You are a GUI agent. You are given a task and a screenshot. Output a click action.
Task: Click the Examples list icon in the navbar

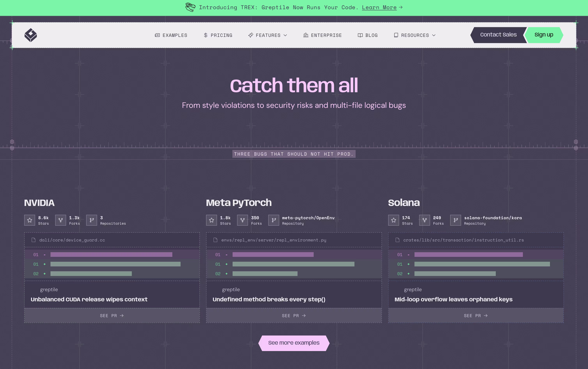pyautogui.click(x=157, y=35)
